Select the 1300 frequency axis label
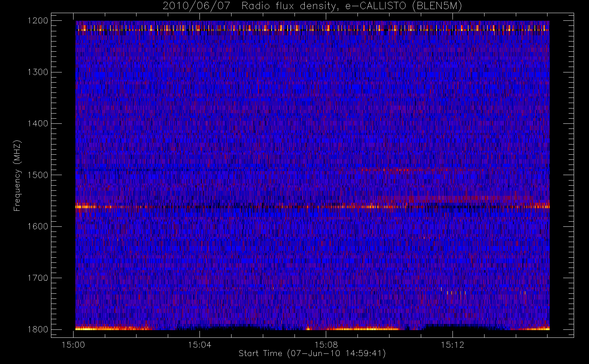The image size is (589, 364). click(38, 72)
